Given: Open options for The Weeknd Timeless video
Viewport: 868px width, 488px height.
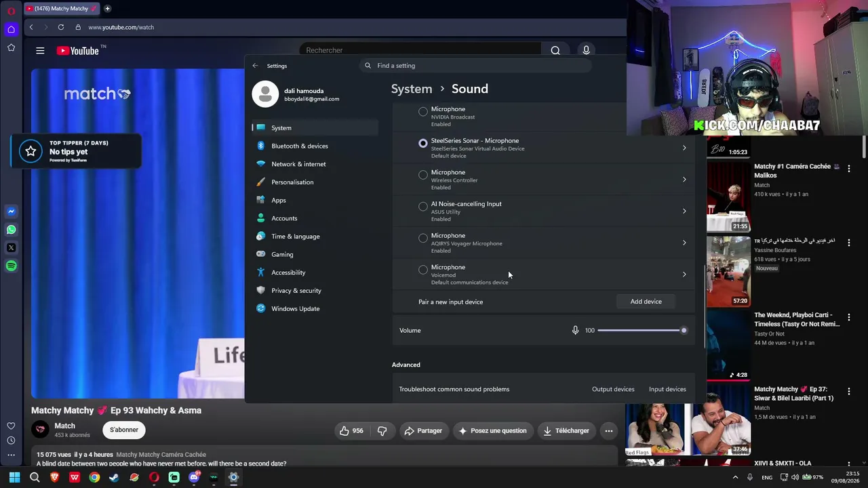Looking at the screenshot, I should pyautogui.click(x=848, y=317).
